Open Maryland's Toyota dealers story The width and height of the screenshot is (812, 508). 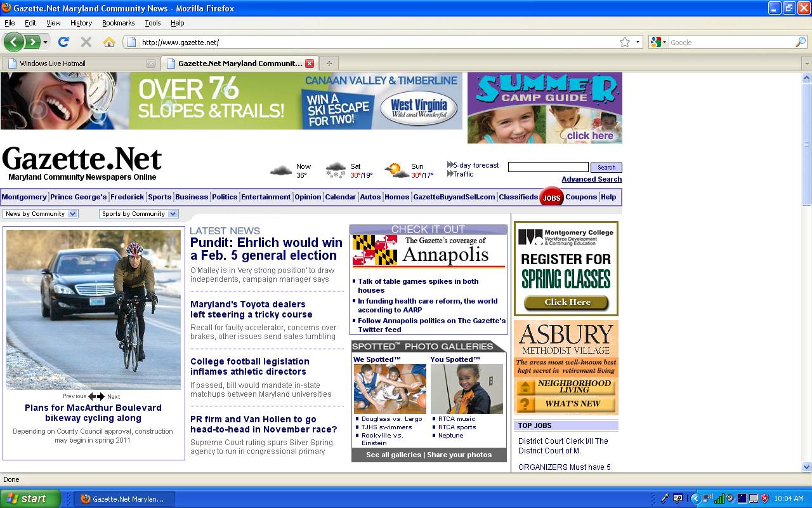coord(251,309)
